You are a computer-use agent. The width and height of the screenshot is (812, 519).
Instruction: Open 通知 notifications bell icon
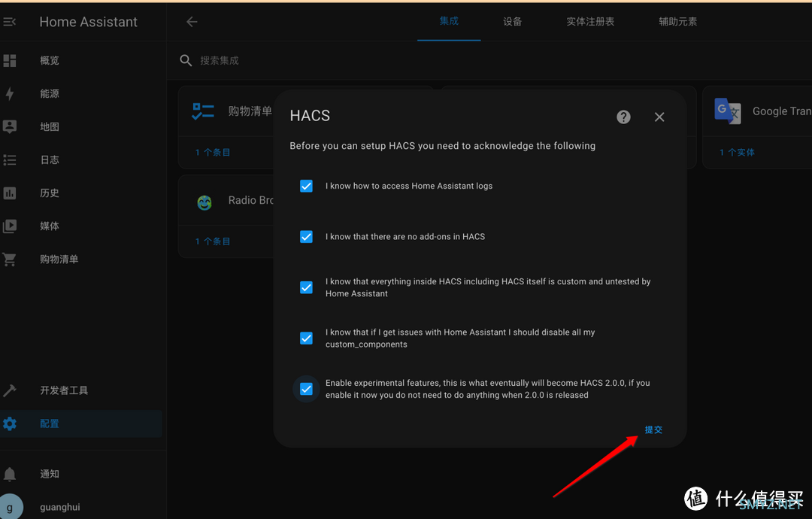pos(10,474)
